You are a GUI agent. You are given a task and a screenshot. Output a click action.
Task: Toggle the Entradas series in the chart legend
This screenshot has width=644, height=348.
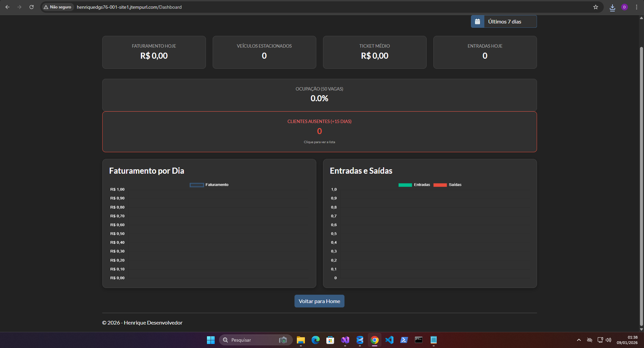click(414, 185)
